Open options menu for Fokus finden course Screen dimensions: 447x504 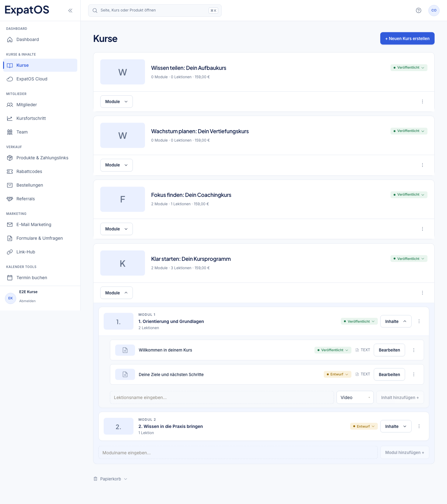(422, 229)
